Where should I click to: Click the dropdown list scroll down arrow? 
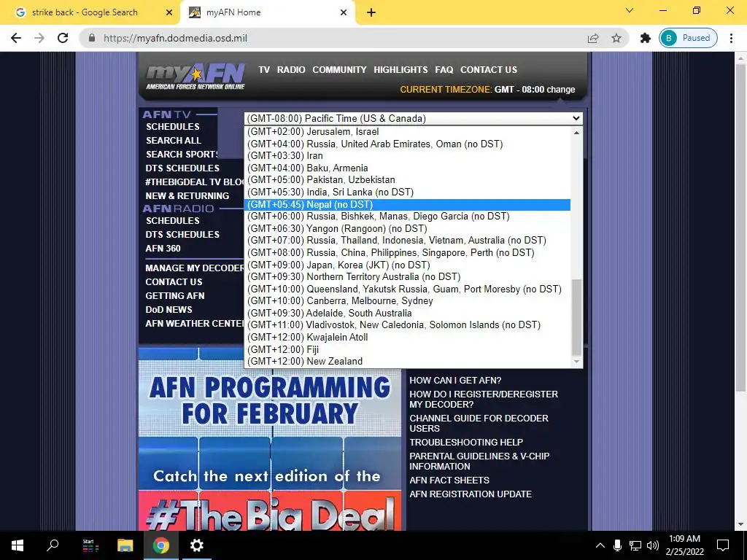point(576,362)
